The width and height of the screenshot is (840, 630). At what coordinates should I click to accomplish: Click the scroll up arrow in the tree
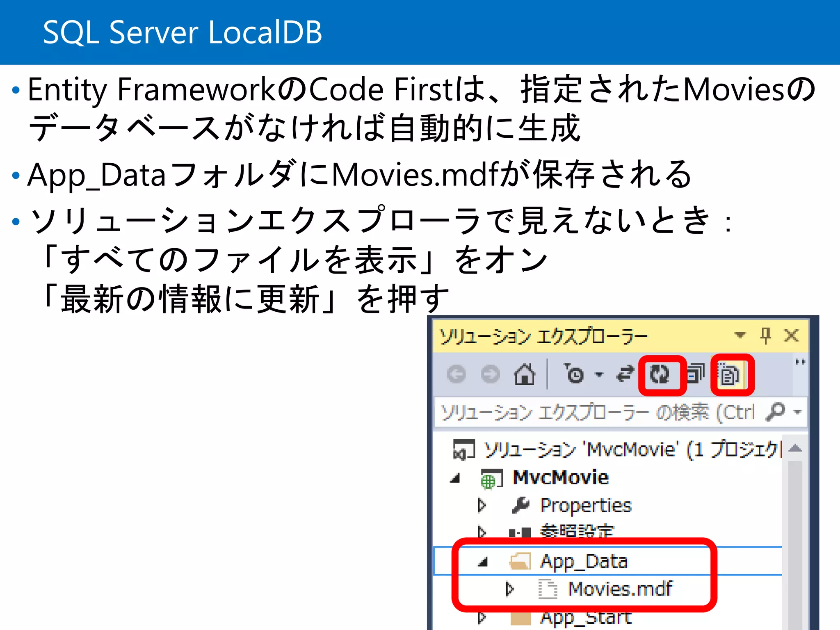point(795,448)
